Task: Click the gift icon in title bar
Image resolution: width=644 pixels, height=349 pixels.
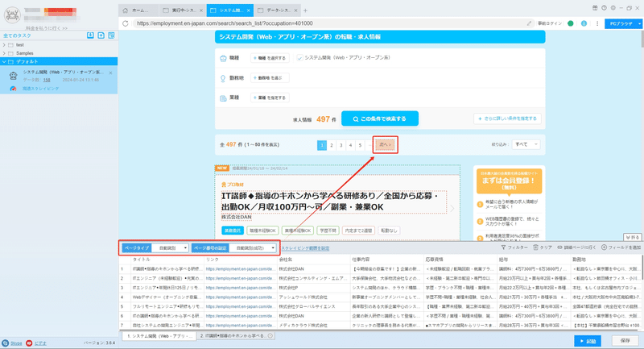Action: click(x=595, y=8)
